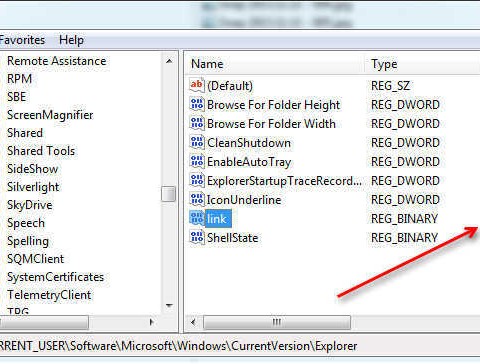The height and width of the screenshot is (364, 480).
Task: Click REG_BINARY type in ShellState row
Action: pos(404,238)
